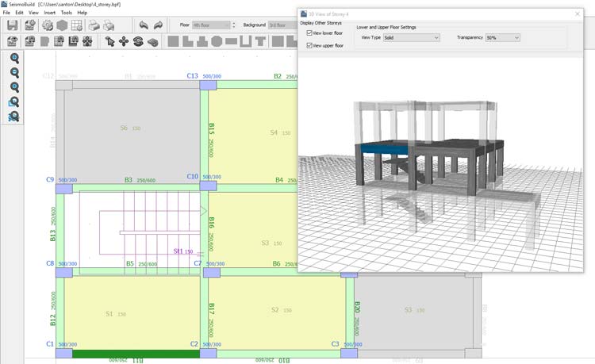
Task: Insert a flat wall section
Action: pyautogui.click(x=231, y=41)
